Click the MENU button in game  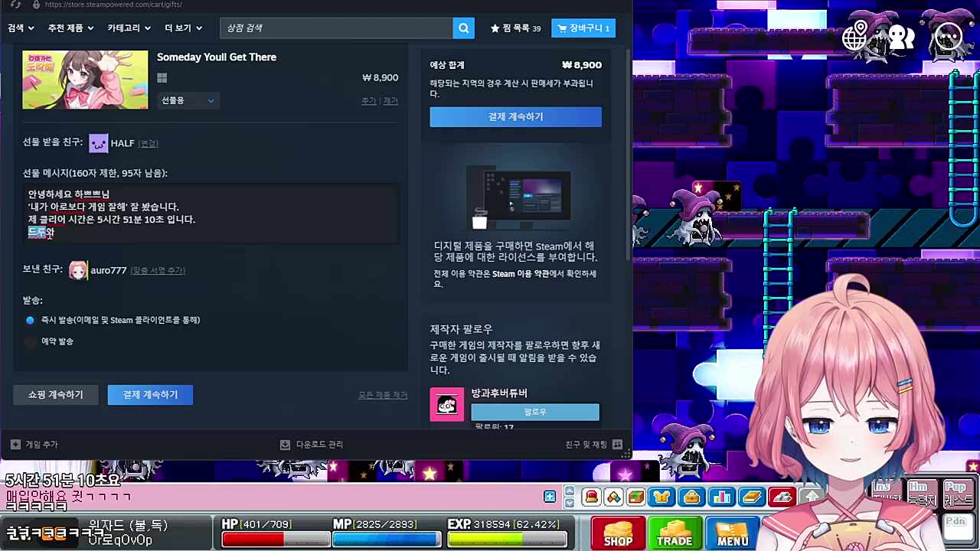click(x=732, y=533)
